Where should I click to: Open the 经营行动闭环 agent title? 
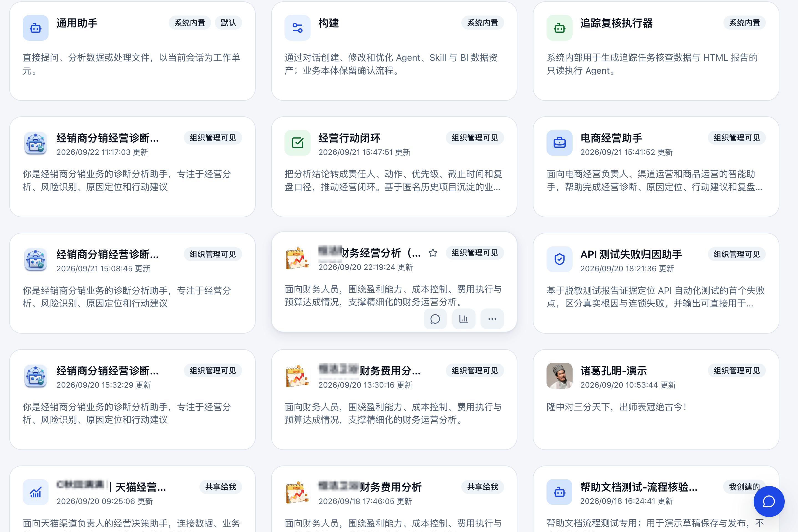click(x=349, y=138)
